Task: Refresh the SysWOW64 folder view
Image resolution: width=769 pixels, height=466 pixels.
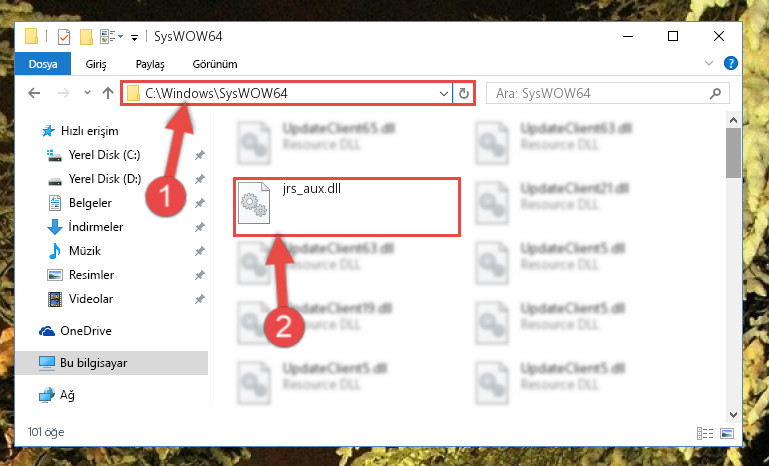Action: click(x=463, y=93)
